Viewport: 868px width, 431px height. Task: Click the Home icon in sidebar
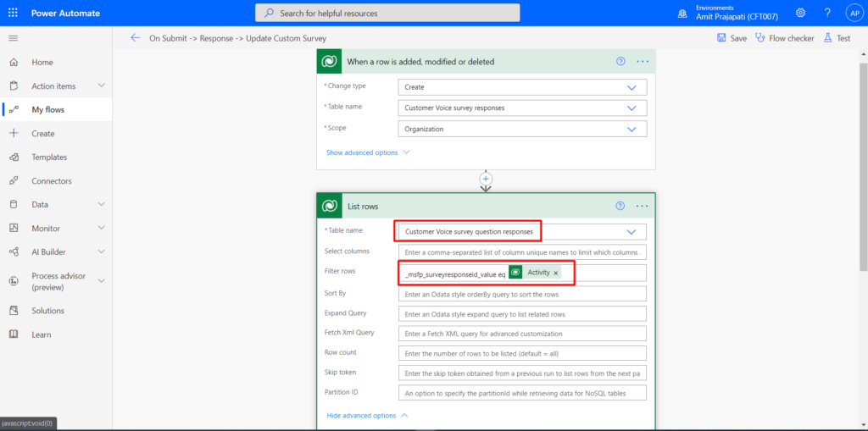coord(14,63)
